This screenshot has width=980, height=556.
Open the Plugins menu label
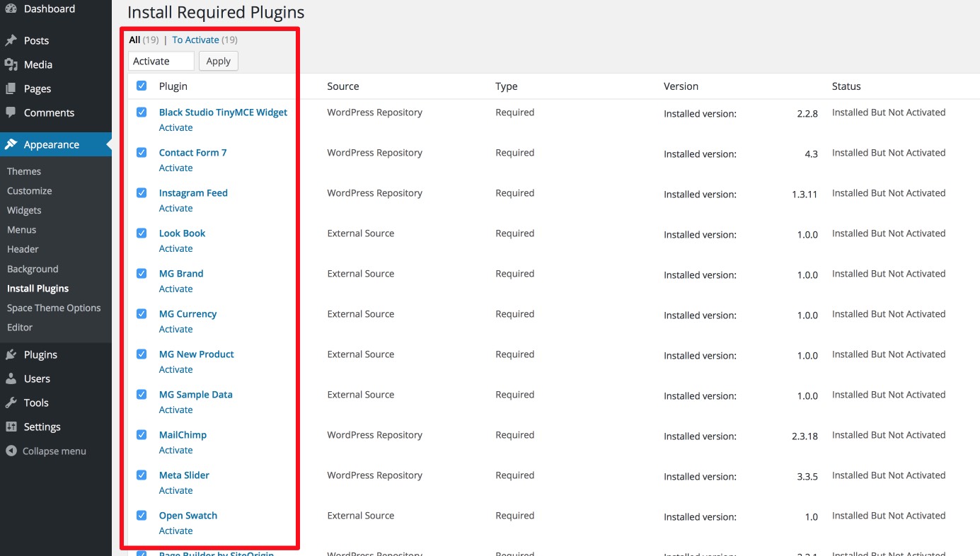click(40, 354)
